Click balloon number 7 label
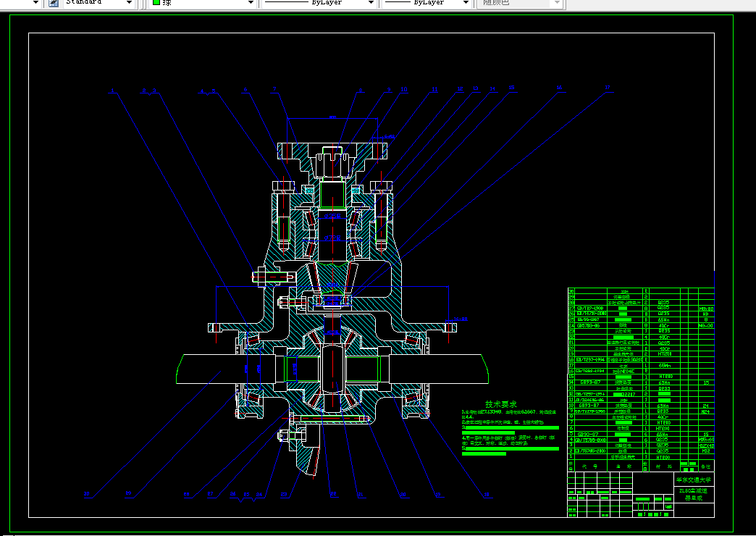Screen dimensions: 756x536 pos(274,89)
